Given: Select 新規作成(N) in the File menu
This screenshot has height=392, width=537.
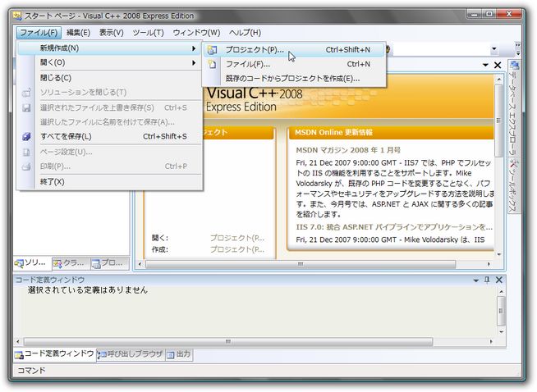Looking at the screenshot, I should 109,48.
